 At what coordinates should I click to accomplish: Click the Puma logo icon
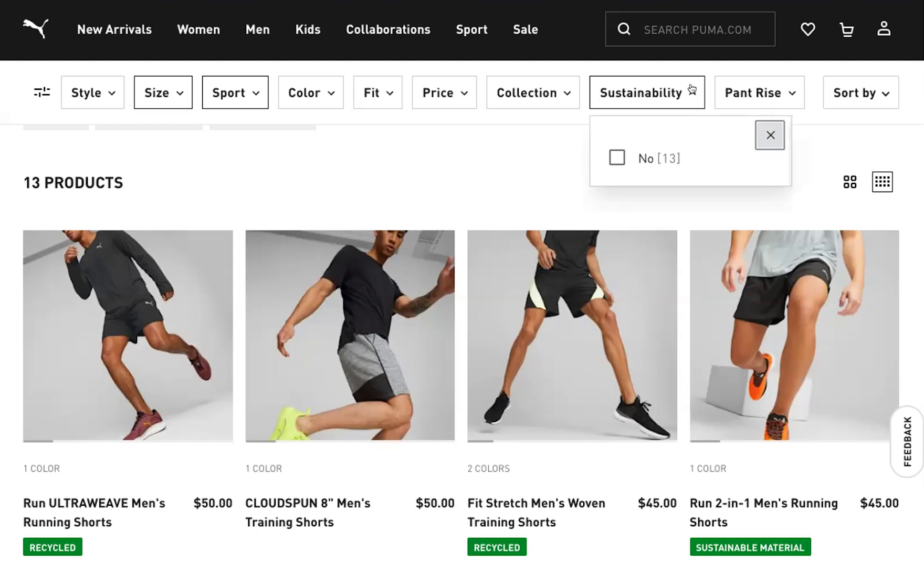(36, 29)
